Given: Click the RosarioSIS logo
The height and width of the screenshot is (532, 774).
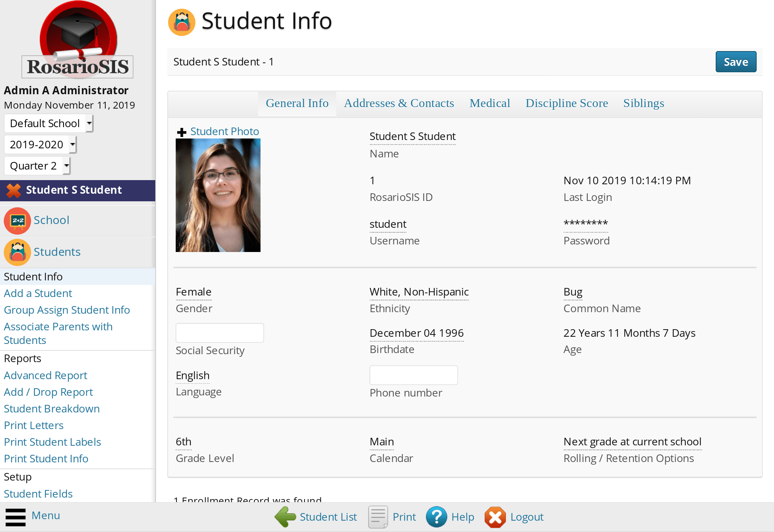Looking at the screenshot, I should click(x=78, y=40).
